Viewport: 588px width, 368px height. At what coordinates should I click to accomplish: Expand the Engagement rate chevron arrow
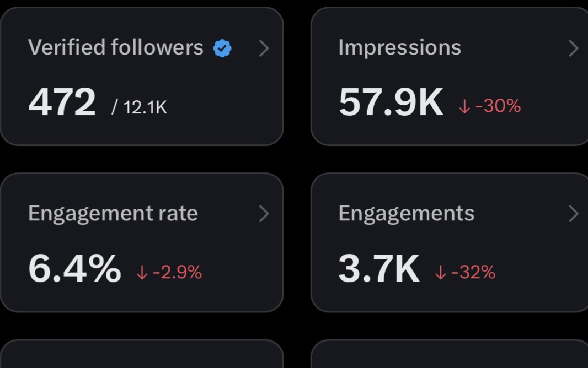pyautogui.click(x=264, y=214)
